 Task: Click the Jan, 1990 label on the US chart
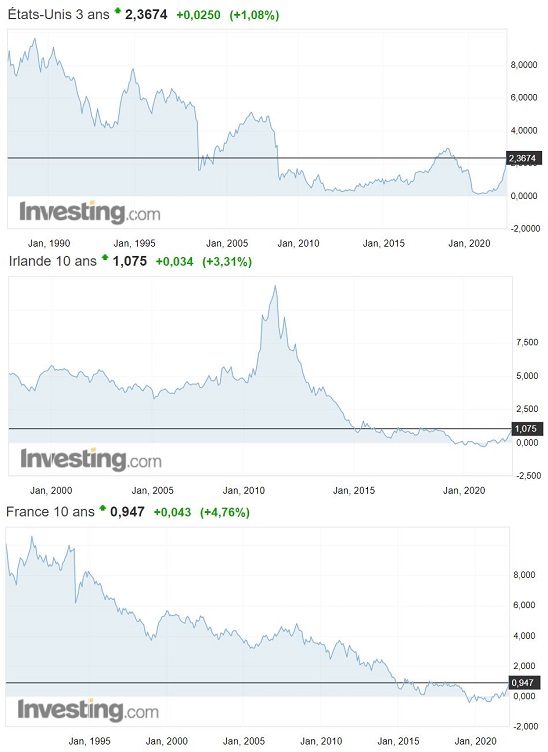point(49,243)
